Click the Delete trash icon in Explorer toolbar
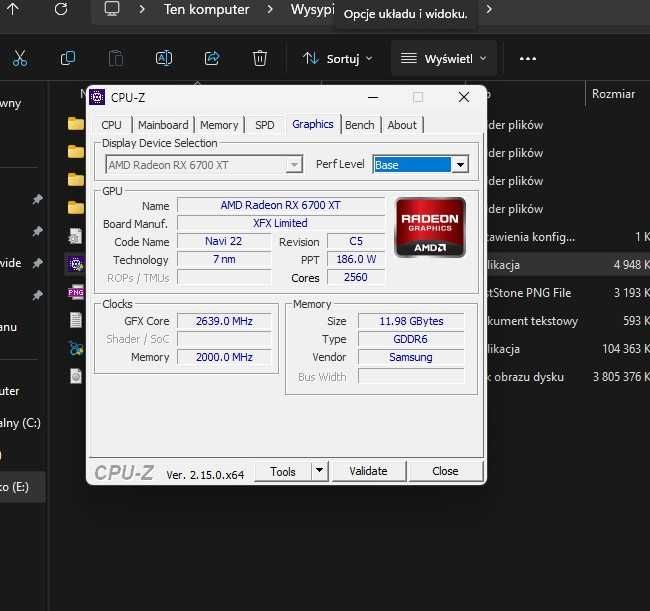Image resolution: width=650 pixels, height=611 pixels. point(260,58)
